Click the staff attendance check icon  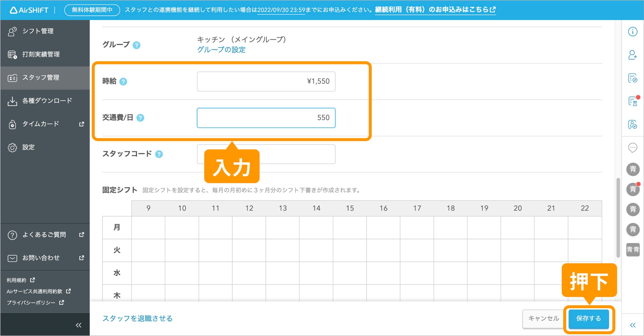(x=633, y=125)
